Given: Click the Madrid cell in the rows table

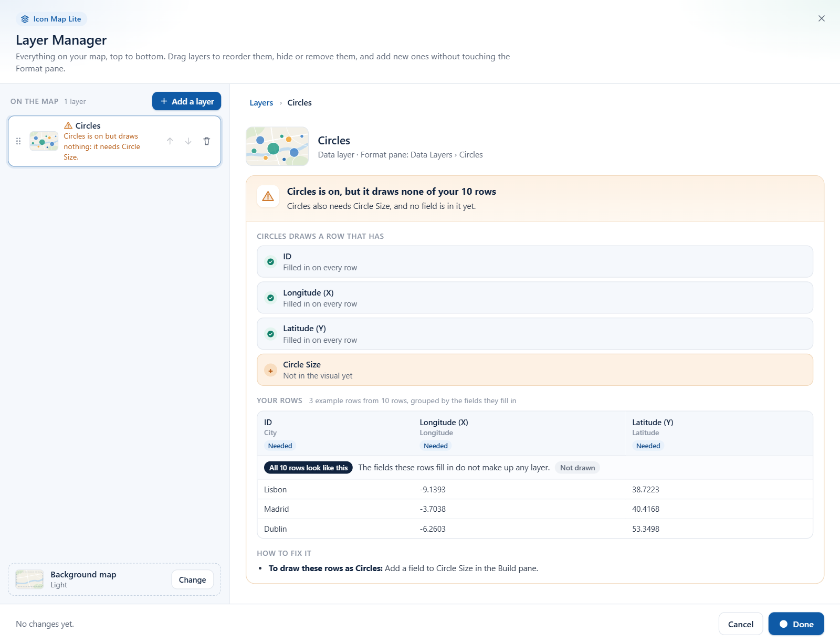Looking at the screenshot, I should (x=277, y=509).
